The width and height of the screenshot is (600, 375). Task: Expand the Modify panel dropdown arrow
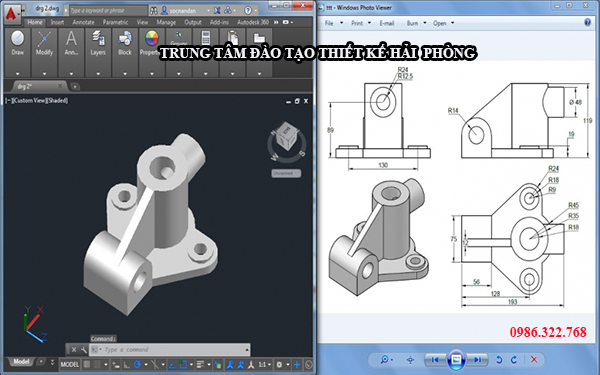click(44, 73)
